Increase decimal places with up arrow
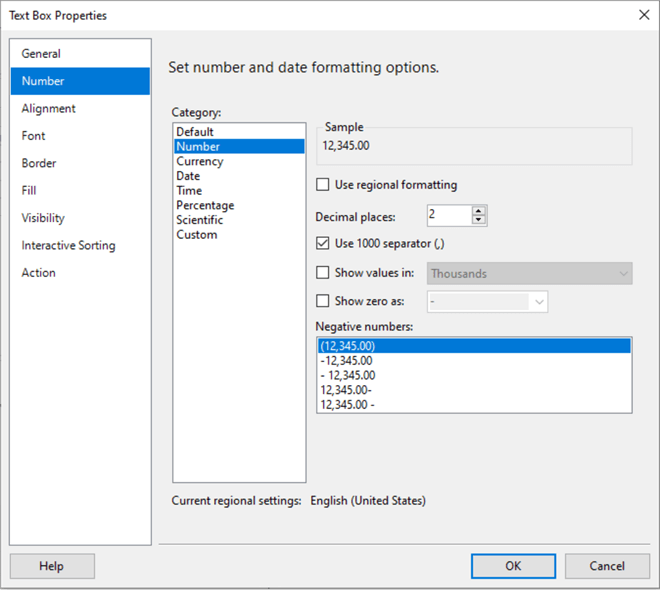 coord(479,211)
